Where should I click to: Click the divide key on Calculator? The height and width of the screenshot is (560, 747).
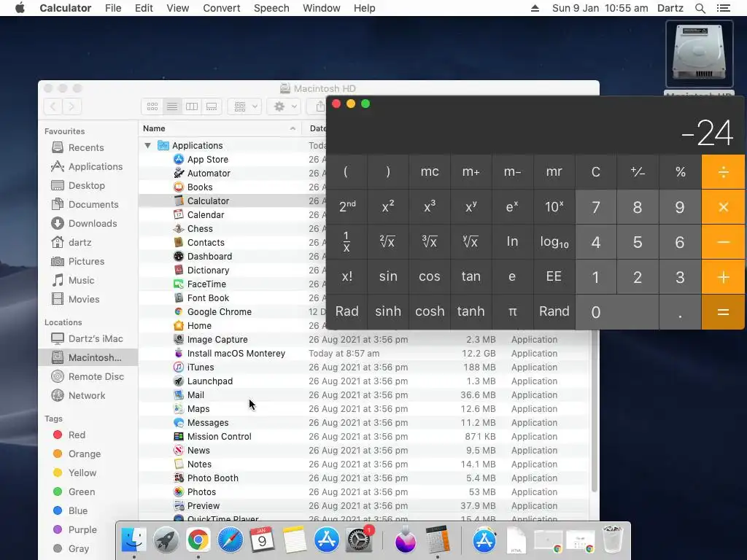click(x=723, y=172)
